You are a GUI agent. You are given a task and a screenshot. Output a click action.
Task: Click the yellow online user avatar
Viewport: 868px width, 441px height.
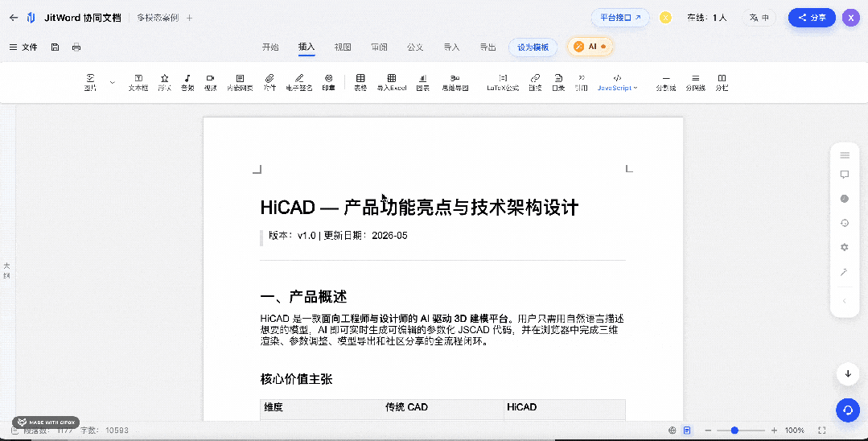(665, 18)
